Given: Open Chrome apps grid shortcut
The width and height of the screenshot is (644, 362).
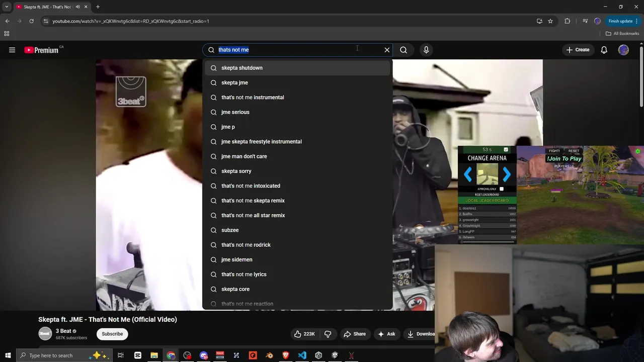Looking at the screenshot, I should [7, 34].
